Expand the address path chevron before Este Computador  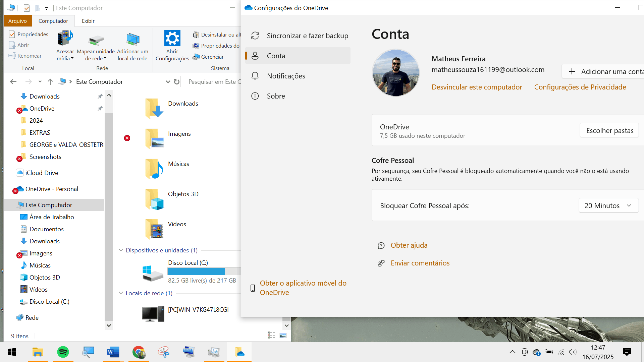coord(71,81)
